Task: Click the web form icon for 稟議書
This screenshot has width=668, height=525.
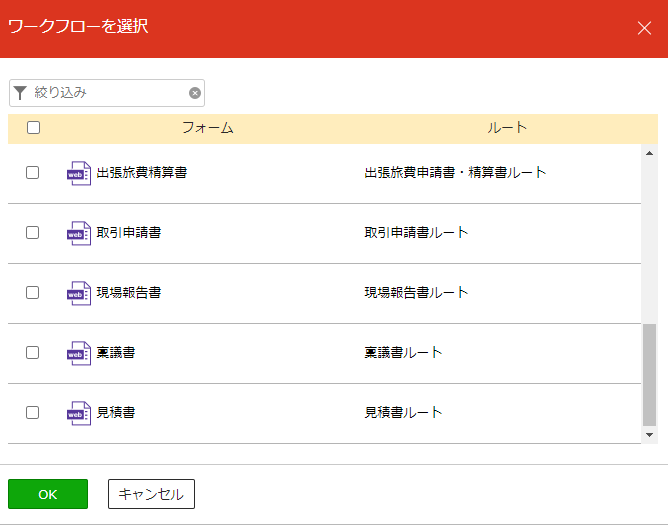Action: tap(79, 353)
